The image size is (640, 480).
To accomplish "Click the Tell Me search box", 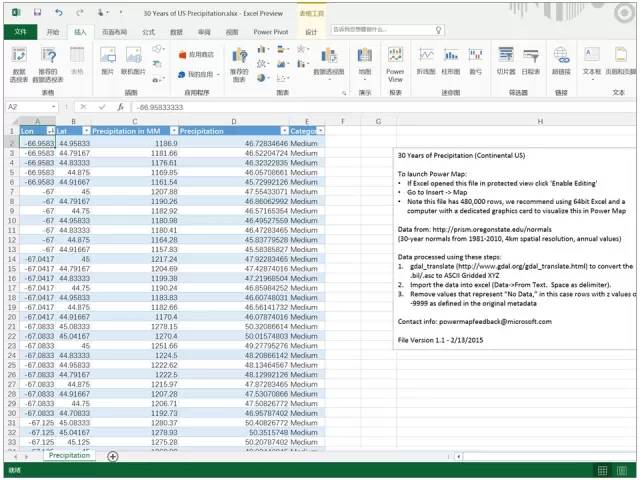I will (387, 30).
